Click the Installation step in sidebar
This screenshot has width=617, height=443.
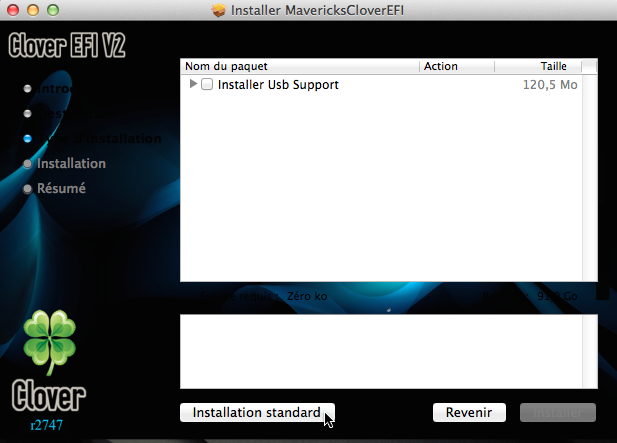71,163
